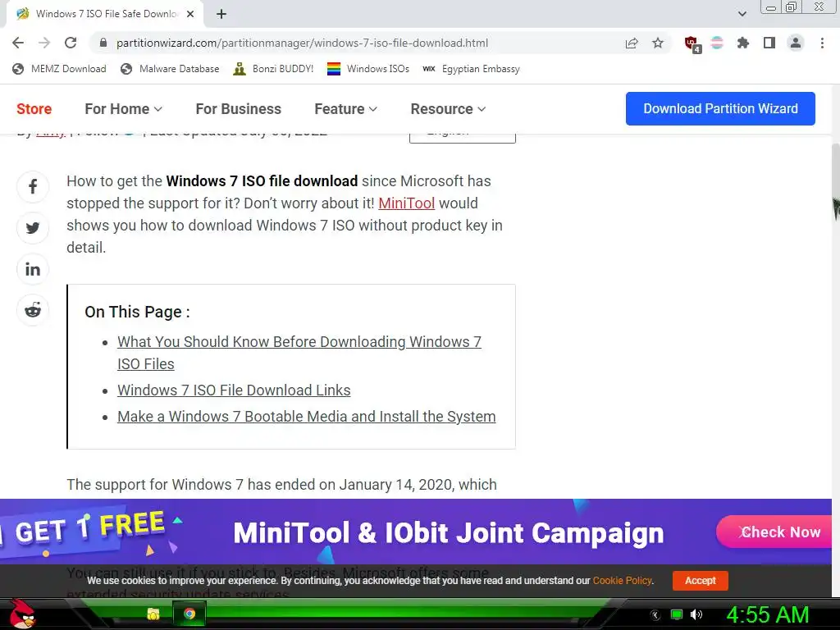Follow the MiniTool link in the intro
This screenshot has width=840, height=630.
407,203
